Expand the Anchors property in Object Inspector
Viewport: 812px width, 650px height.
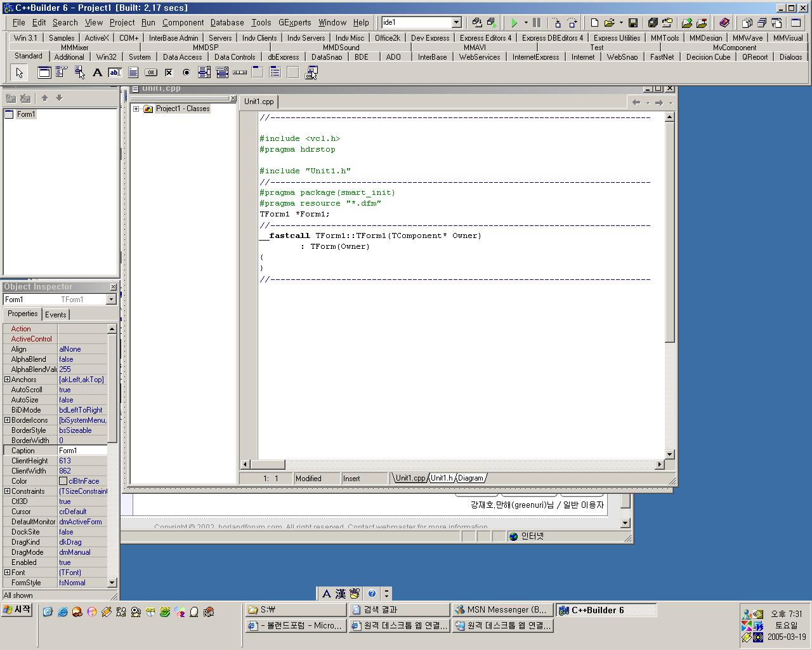[x=7, y=380]
